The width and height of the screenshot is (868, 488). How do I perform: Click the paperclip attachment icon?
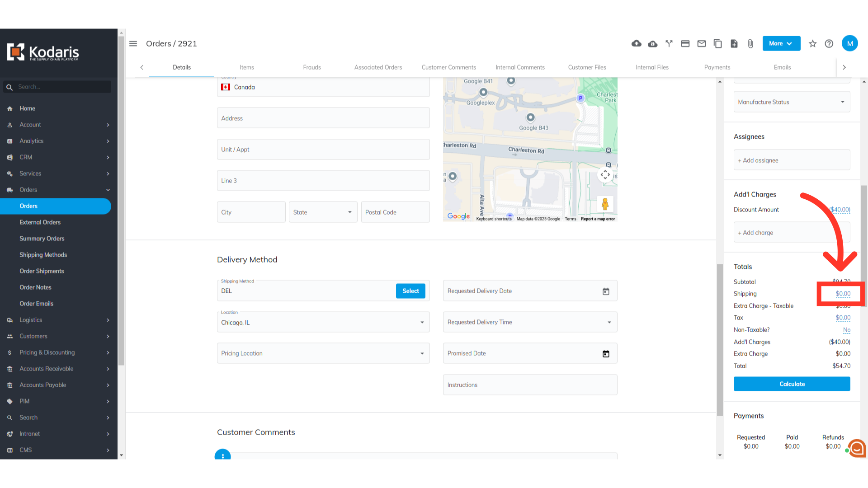tap(750, 43)
